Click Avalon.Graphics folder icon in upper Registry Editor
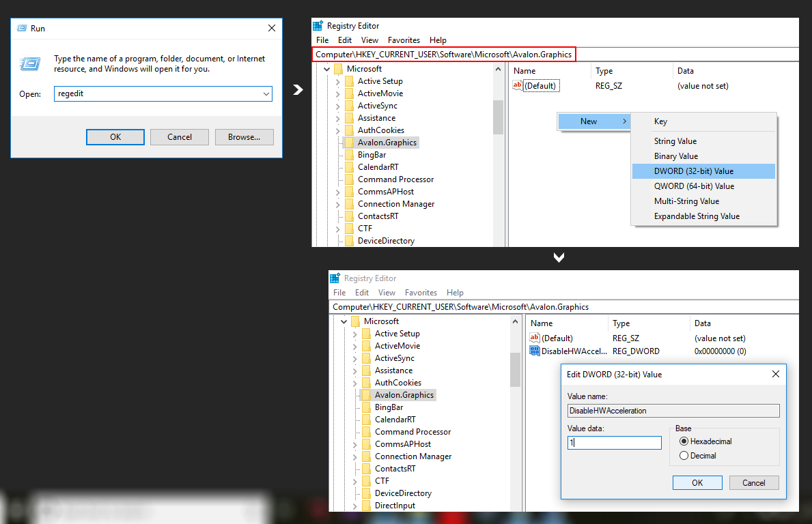 (x=349, y=143)
